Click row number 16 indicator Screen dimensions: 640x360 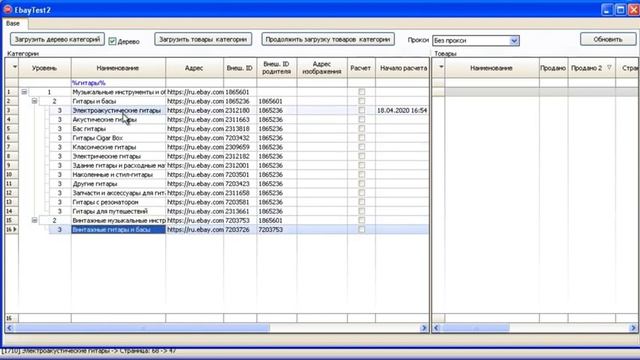[11, 230]
